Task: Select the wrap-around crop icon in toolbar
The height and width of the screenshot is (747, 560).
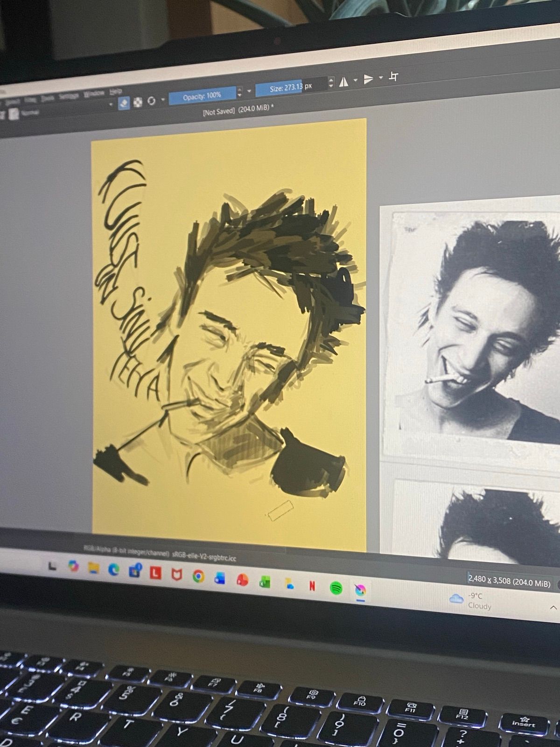Action: coord(393,77)
